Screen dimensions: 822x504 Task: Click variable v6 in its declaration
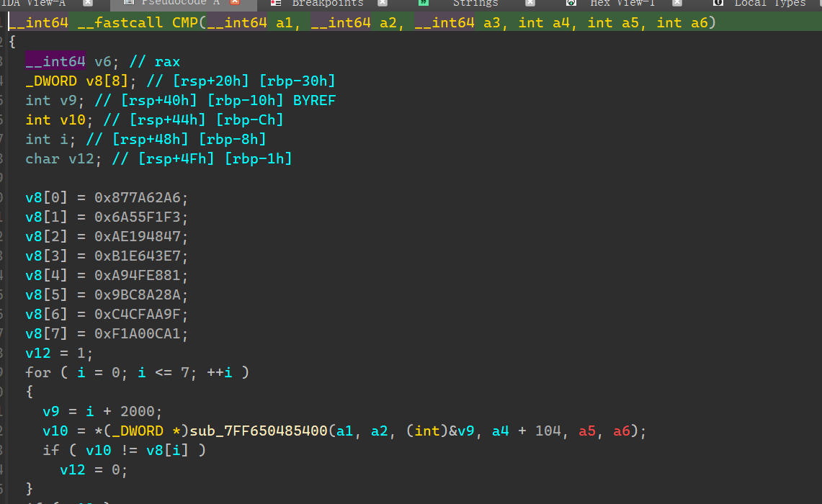103,62
